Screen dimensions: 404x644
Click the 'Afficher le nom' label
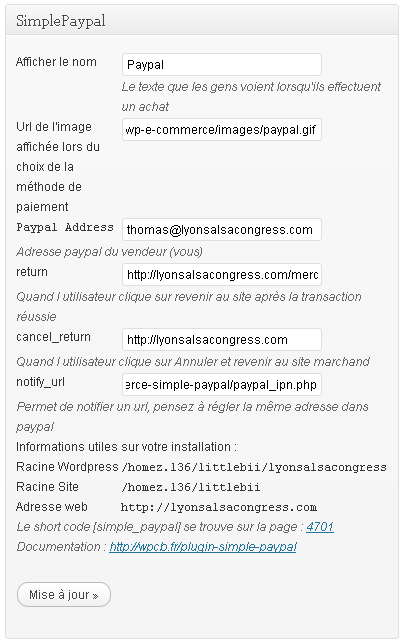point(56,62)
